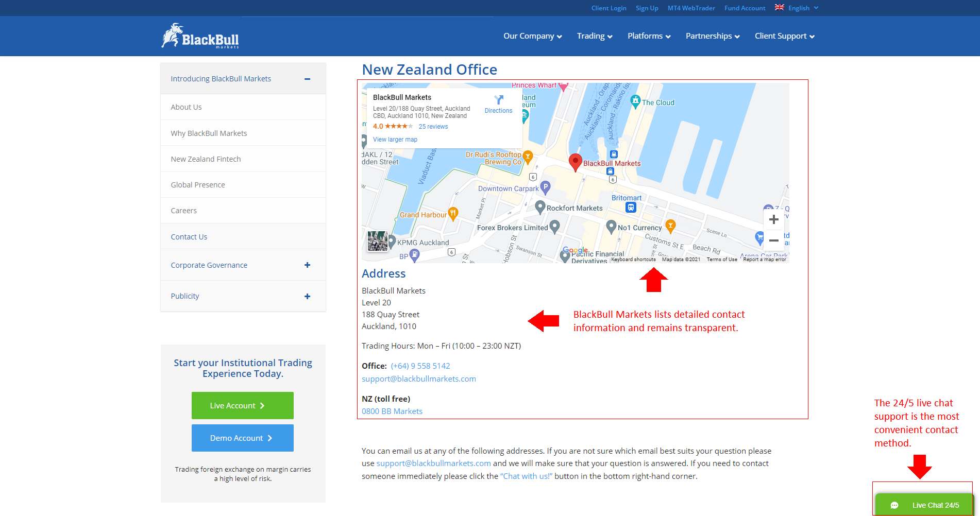Select Contact Us in sidebar

[243, 236]
